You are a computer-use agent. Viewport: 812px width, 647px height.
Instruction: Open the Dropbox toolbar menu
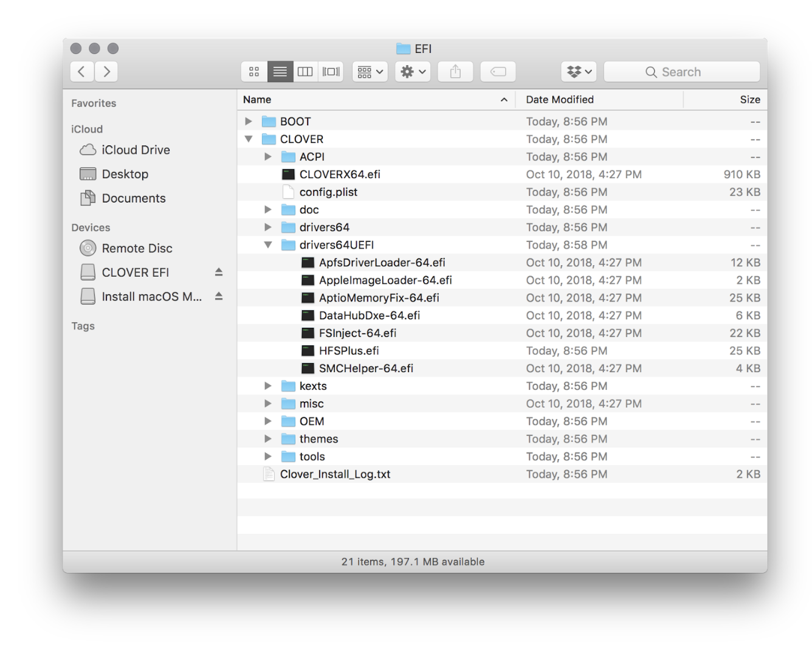coord(579,72)
